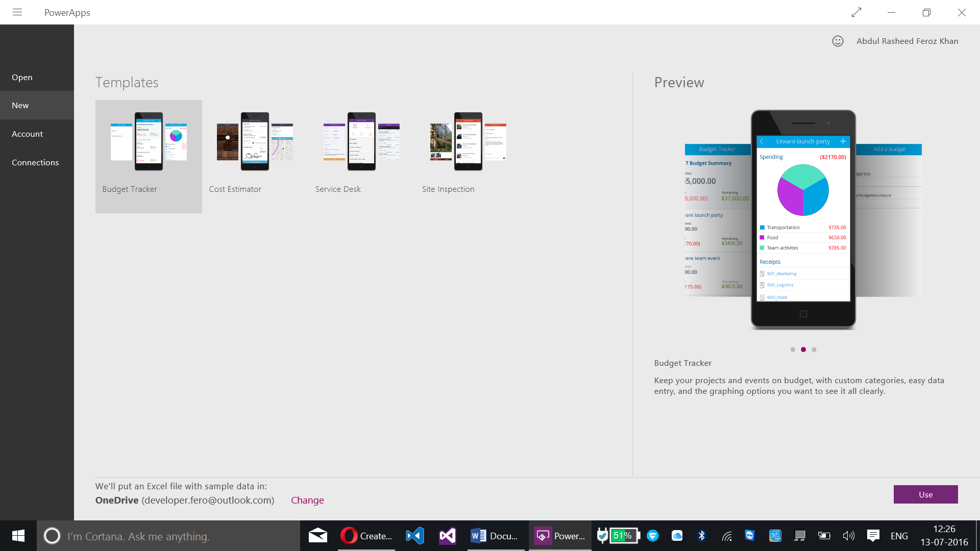This screenshot has height=551, width=980.
Task: Click the TeamViewer tray icon
Action: pyautogui.click(x=750, y=536)
